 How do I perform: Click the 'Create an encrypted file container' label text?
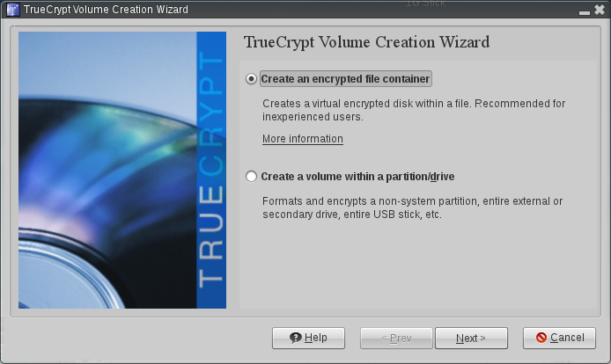(345, 79)
